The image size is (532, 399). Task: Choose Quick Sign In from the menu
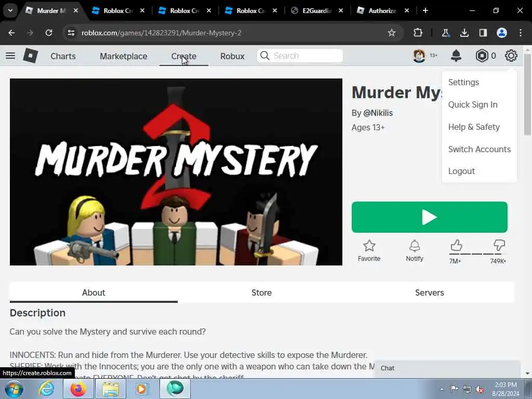[473, 104]
